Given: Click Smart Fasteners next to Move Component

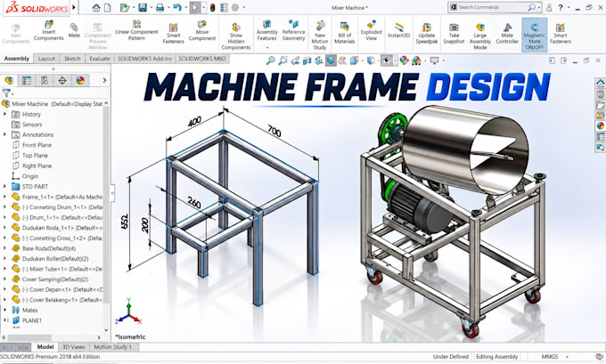Looking at the screenshot, I should click(x=173, y=34).
